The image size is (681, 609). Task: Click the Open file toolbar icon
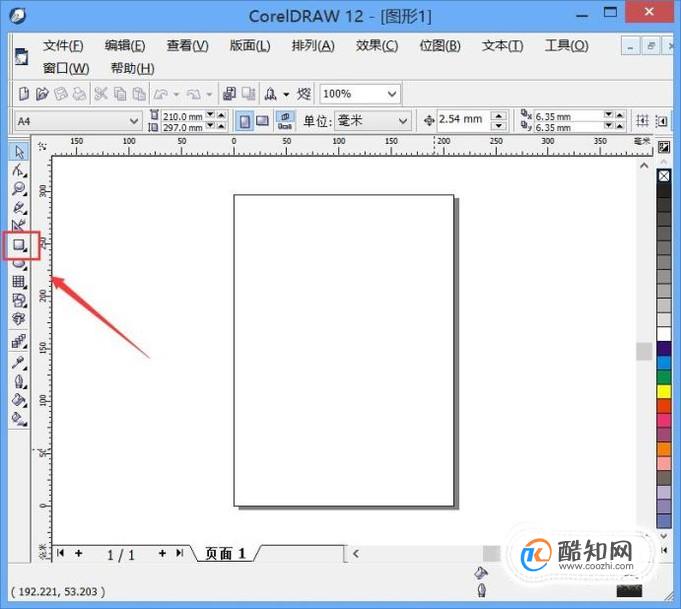[x=42, y=94]
